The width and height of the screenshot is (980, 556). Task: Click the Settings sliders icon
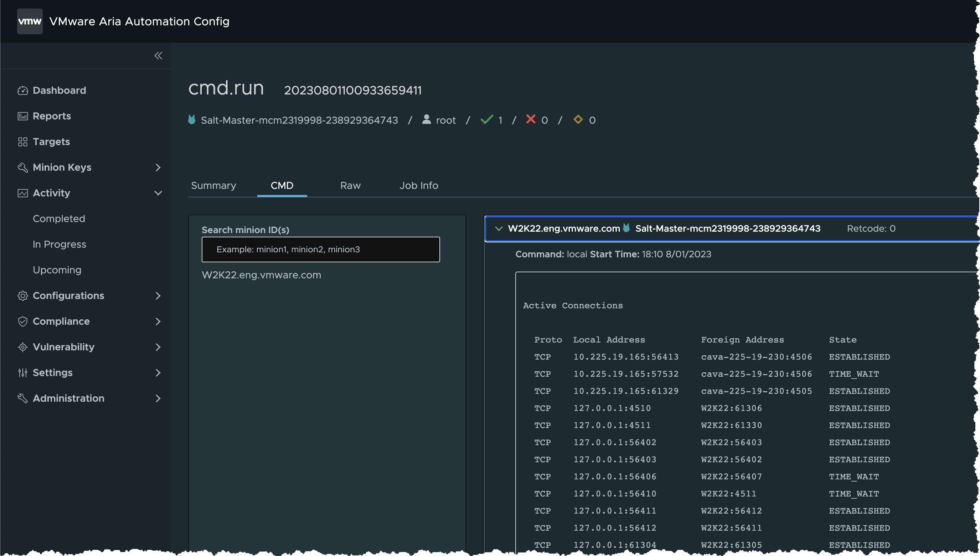coord(23,372)
